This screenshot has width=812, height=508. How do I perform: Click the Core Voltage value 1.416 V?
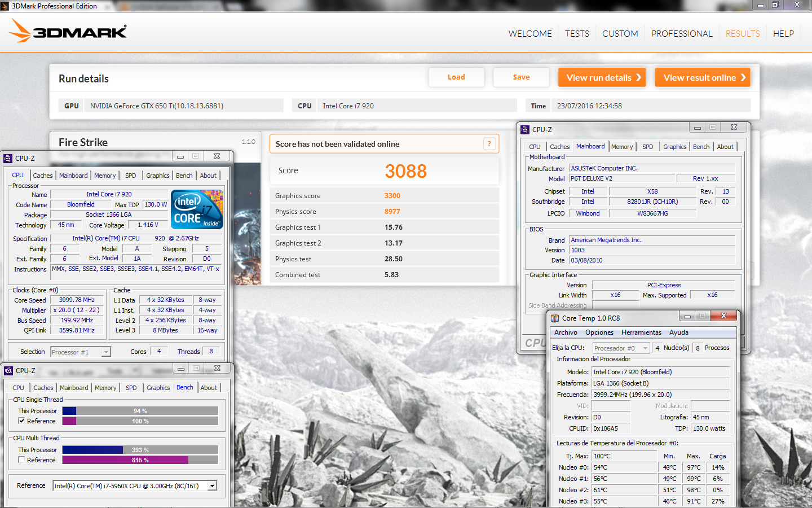(148, 225)
